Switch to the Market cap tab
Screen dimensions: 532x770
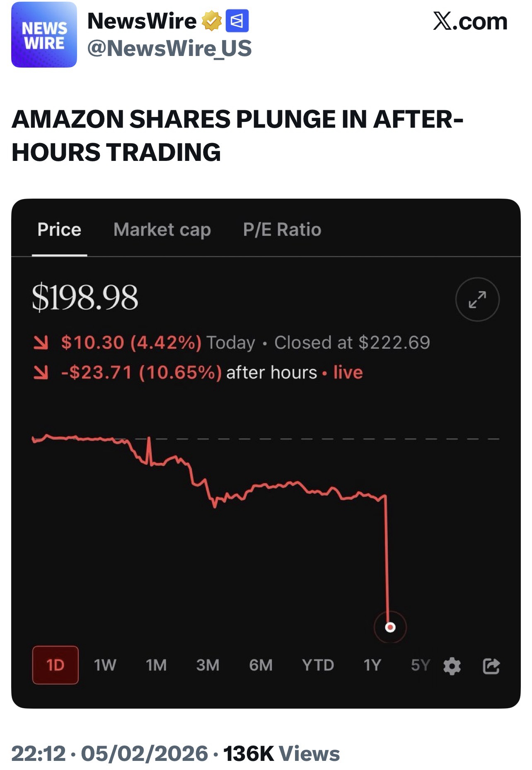pyautogui.click(x=162, y=230)
